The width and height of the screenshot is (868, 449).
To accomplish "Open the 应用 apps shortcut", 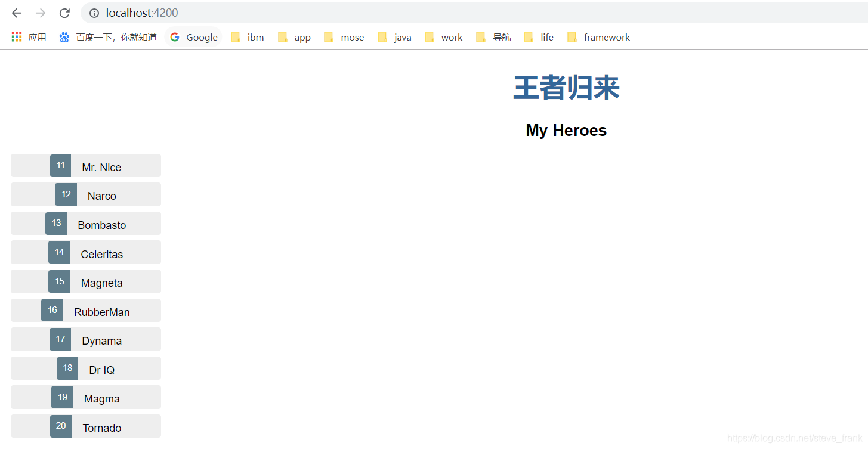I will point(29,37).
